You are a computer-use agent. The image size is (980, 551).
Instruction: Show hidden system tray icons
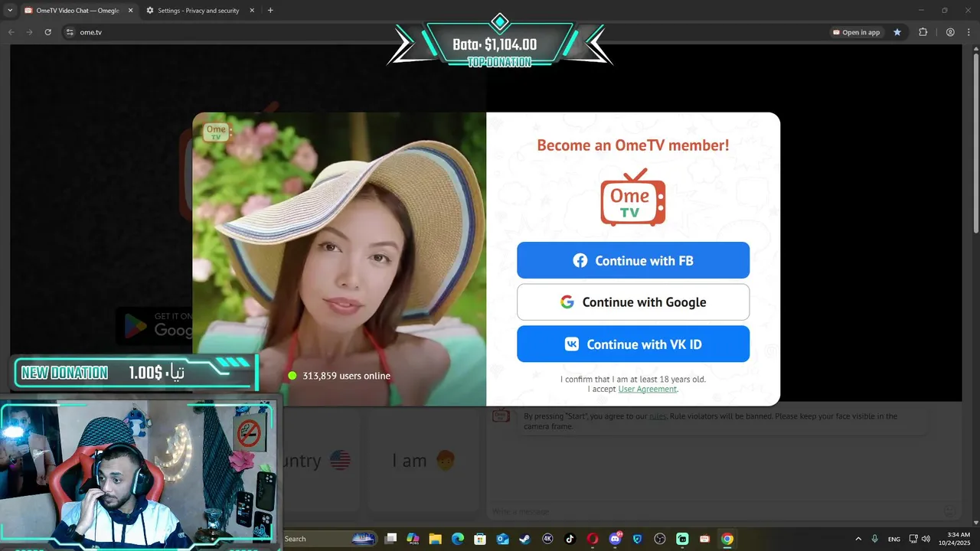click(857, 539)
